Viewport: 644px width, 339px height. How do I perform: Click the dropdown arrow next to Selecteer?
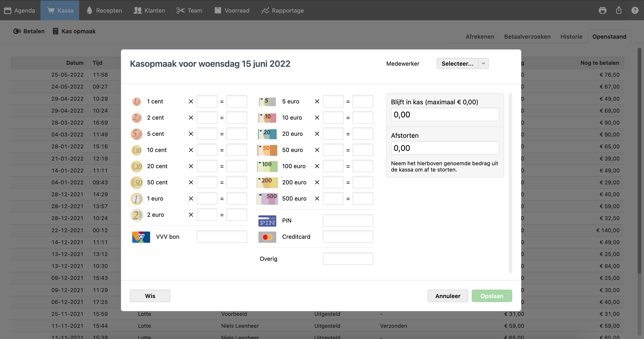pos(483,63)
